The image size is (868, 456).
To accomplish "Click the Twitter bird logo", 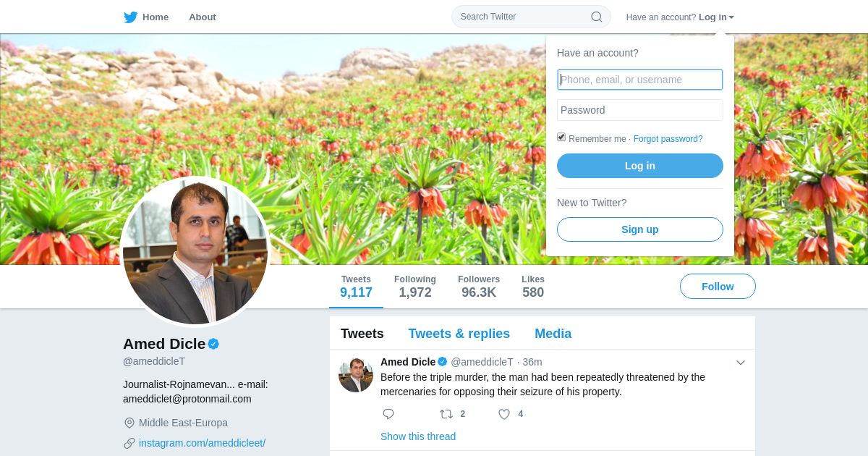I will pos(130,17).
